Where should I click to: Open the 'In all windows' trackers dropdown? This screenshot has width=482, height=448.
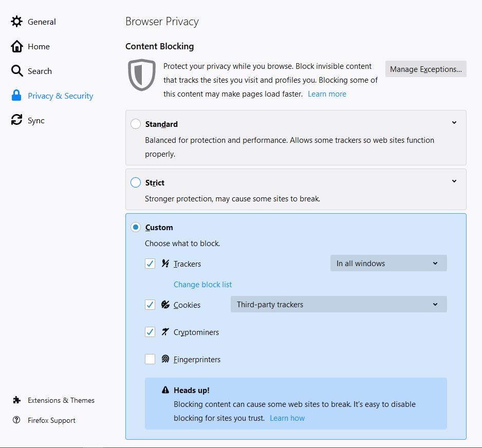pos(388,264)
